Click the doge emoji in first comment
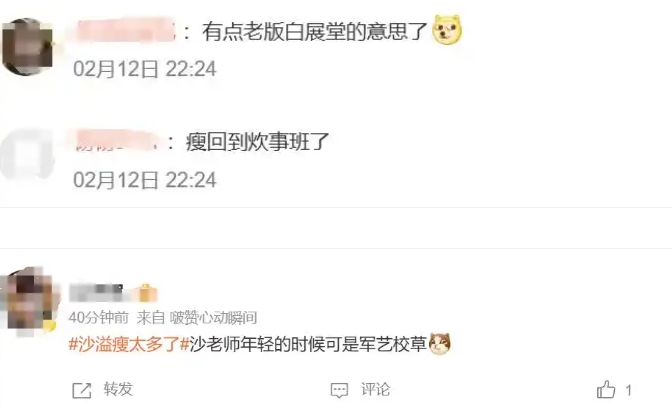 [x=447, y=30]
